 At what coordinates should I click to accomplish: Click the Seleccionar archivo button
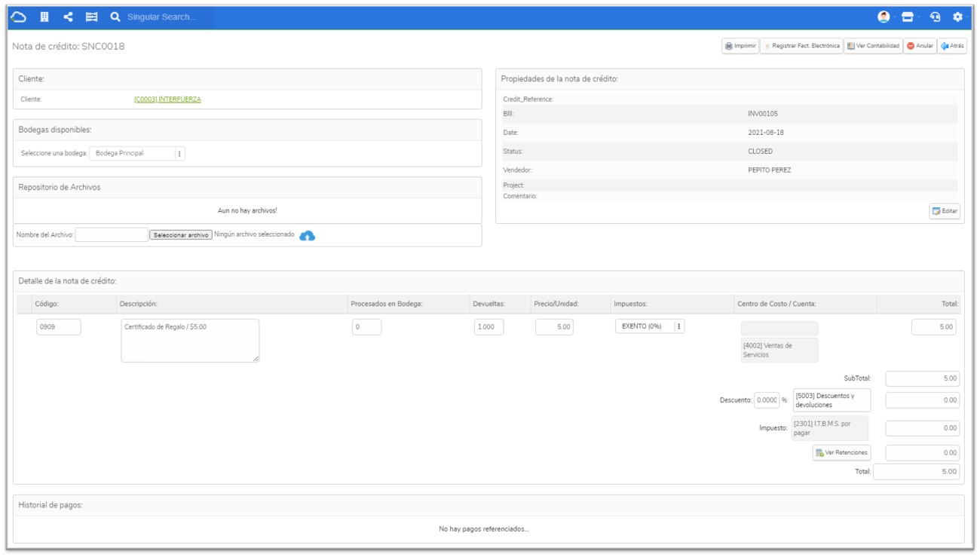tap(181, 235)
